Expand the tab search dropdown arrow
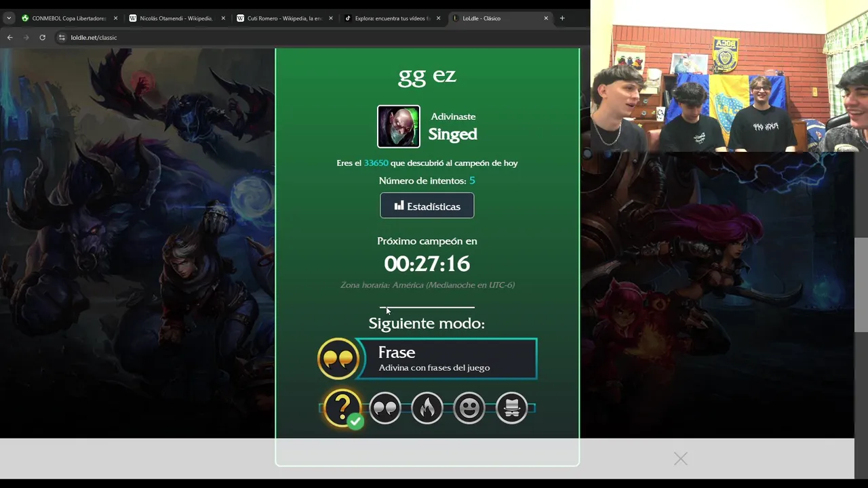868x488 pixels. click(8, 18)
